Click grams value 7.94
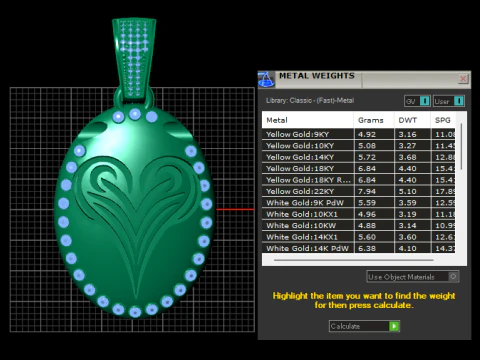The image size is (480, 360). (x=367, y=191)
